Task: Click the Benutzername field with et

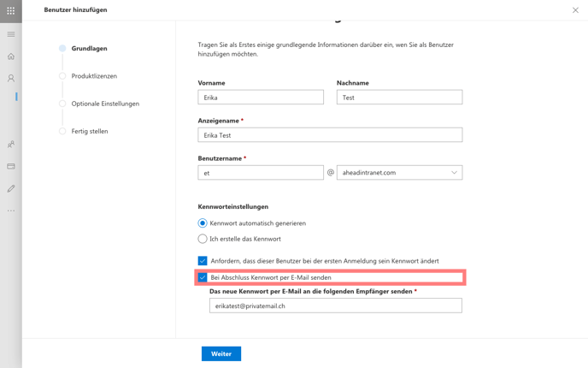Action: 261,173
